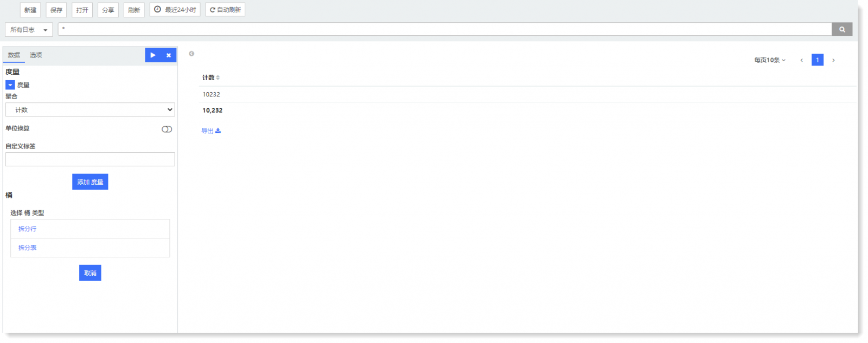The width and height of the screenshot is (868, 343).
Task: Collapse the side panel with the arrow icon
Action: click(192, 54)
